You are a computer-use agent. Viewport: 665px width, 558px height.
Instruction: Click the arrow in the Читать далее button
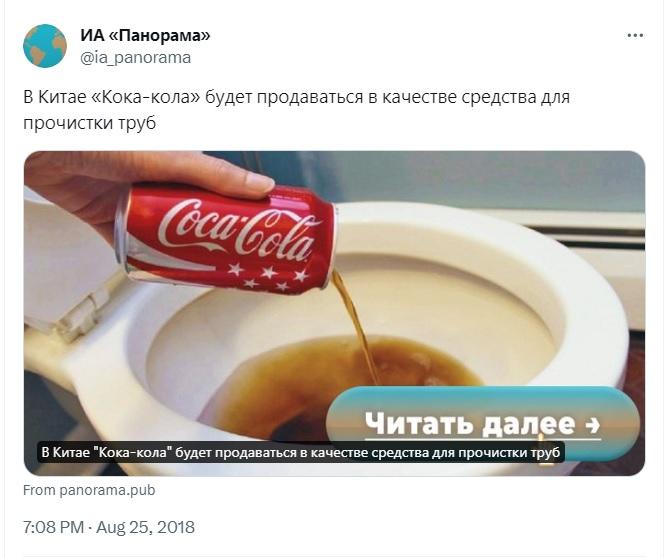click(x=592, y=424)
